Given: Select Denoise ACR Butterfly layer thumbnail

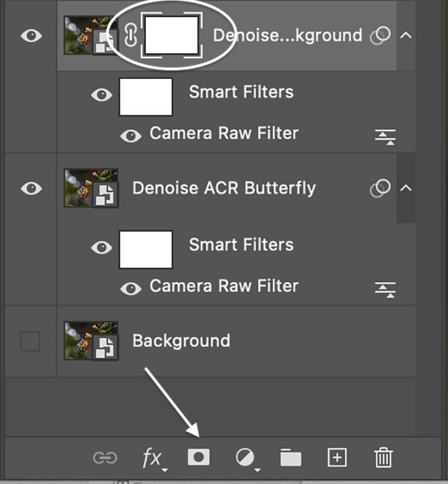Looking at the screenshot, I should click(91, 188).
